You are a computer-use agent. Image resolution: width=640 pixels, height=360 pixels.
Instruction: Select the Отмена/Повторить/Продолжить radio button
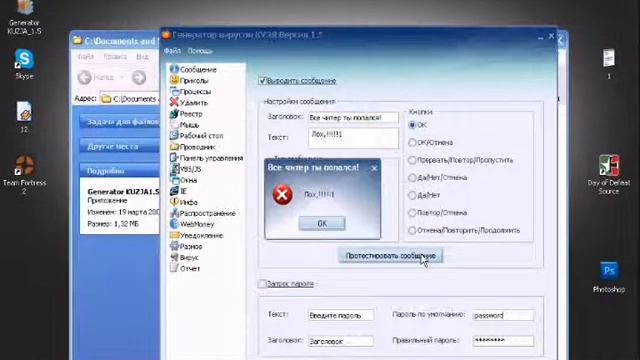[412, 230]
